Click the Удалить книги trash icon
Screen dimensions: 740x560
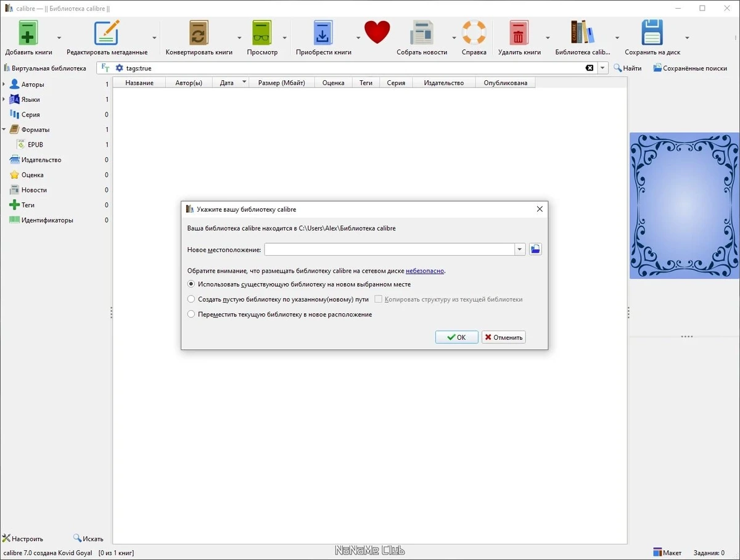pyautogui.click(x=519, y=33)
